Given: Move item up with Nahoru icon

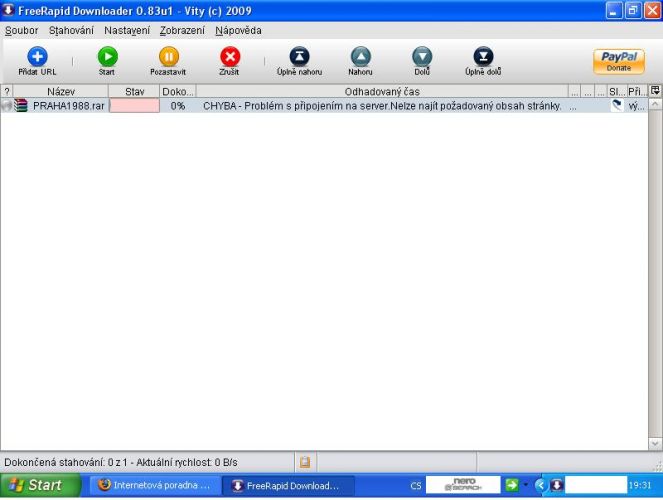Looking at the screenshot, I should [361, 57].
